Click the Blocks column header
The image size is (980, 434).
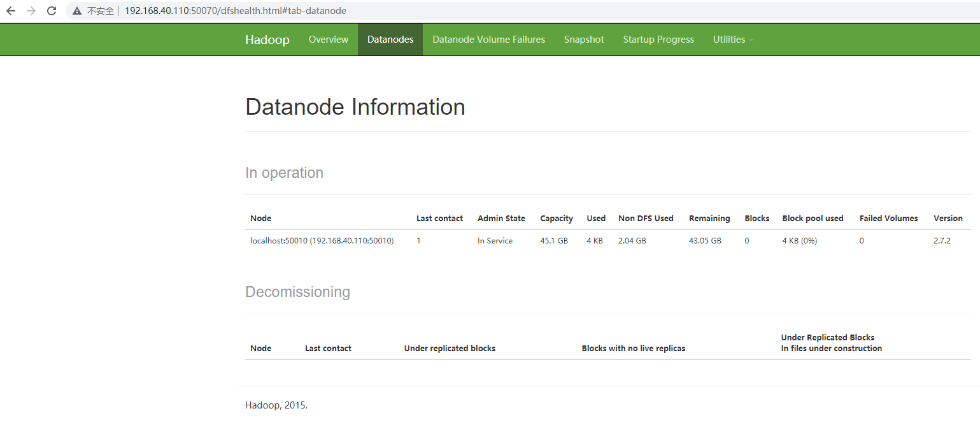[757, 218]
